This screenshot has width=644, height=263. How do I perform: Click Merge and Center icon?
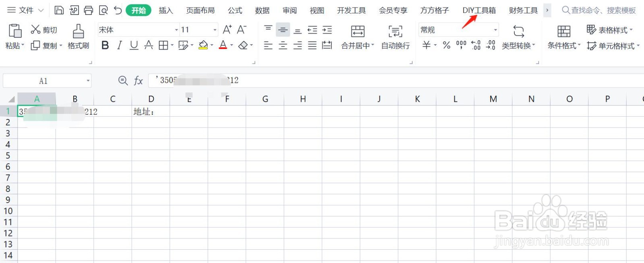(x=357, y=31)
